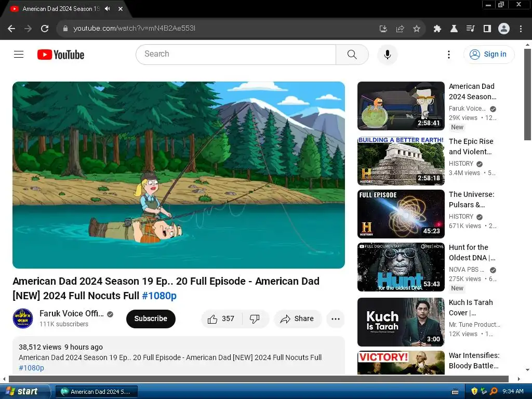Click the security shield tray icon
Image resolution: width=532 pixels, height=399 pixels.
coord(474,391)
